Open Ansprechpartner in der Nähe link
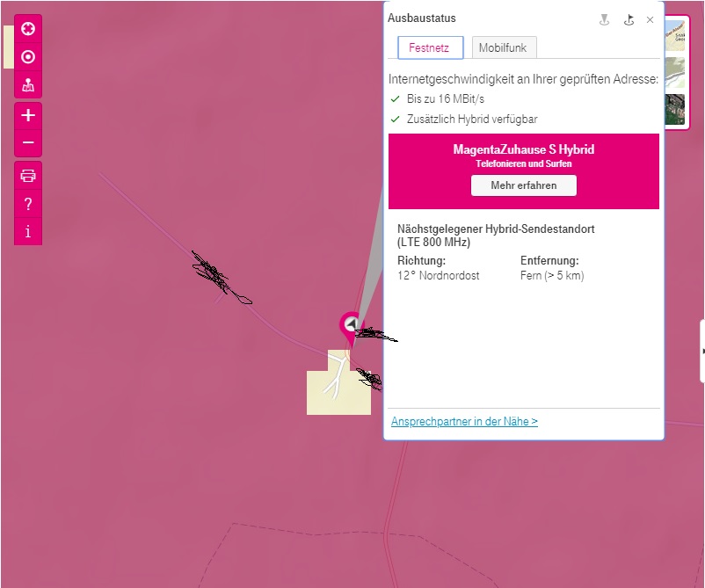Image resolution: width=705 pixels, height=588 pixels. click(464, 421)
